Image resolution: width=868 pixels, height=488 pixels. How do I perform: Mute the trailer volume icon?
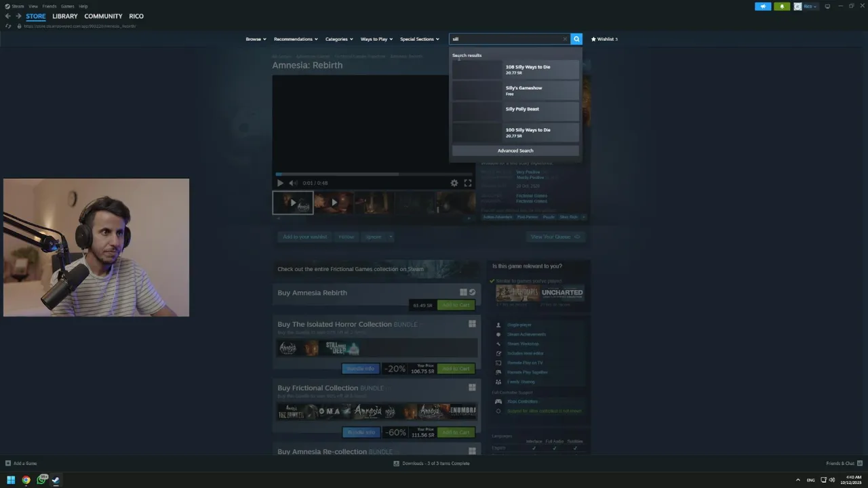point(292,183)
